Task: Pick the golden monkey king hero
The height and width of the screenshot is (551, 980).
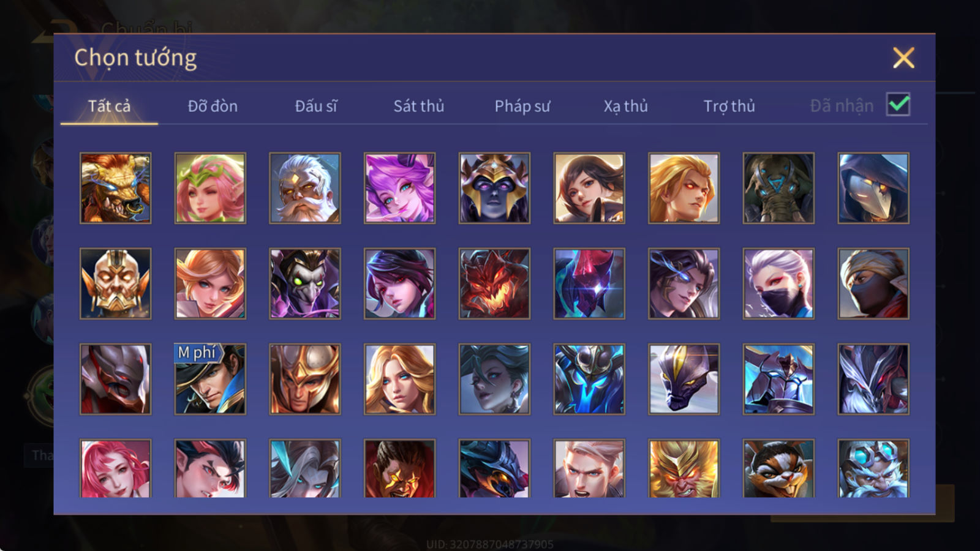Action: pos(684,468)
